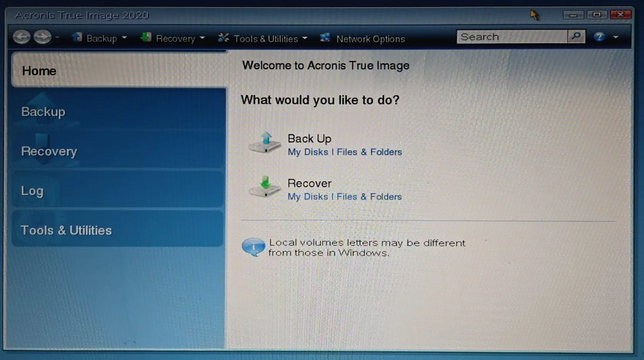Expand the navigation history dropdown arrow
This screenshot has width=644, height=360.
[x=57, y=38]
